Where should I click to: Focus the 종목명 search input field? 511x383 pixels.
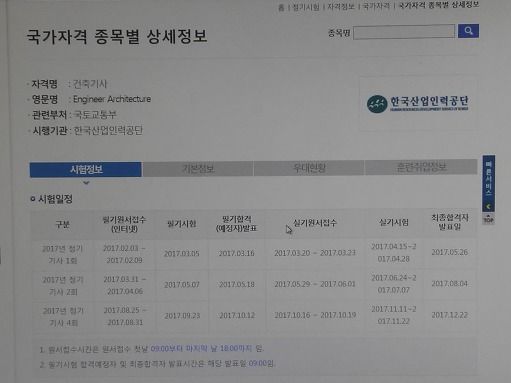pyautogui.click(x=404, y=32)
